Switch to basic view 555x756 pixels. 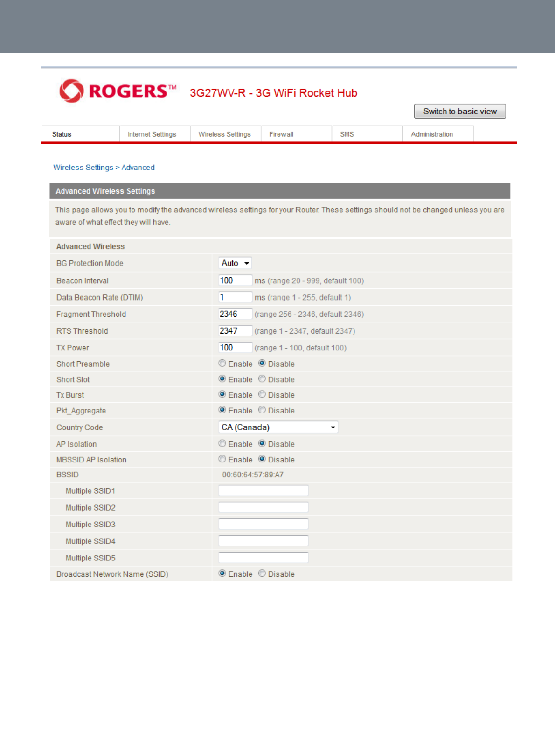click(460, 111)
